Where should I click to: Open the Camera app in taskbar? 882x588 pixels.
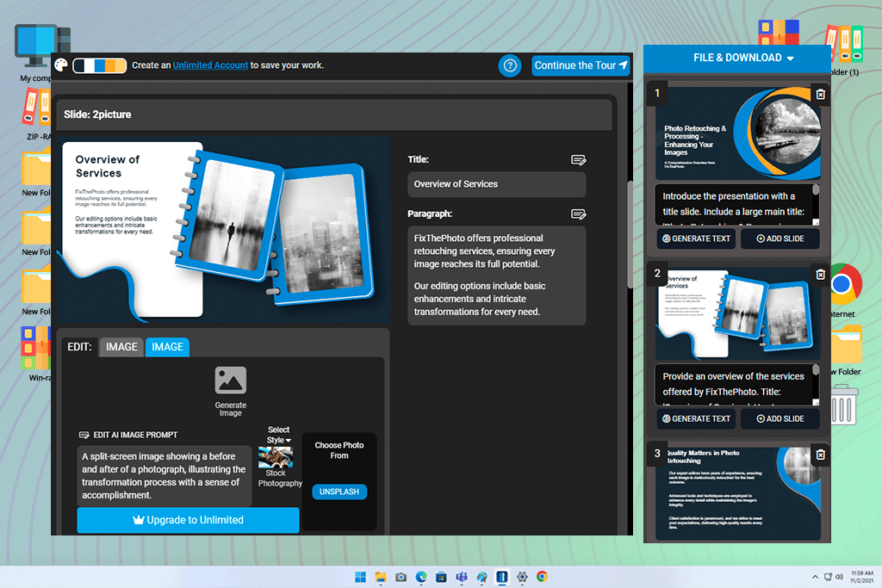point(401,577)
